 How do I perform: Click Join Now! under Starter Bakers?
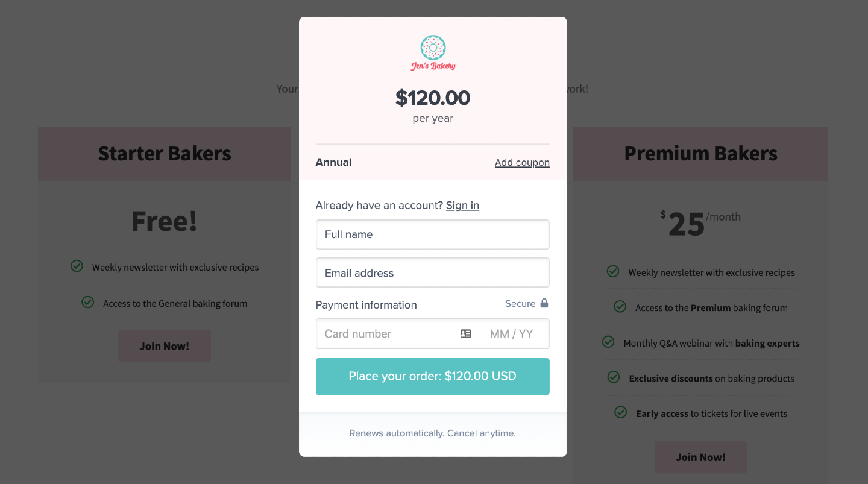point(165,346)
